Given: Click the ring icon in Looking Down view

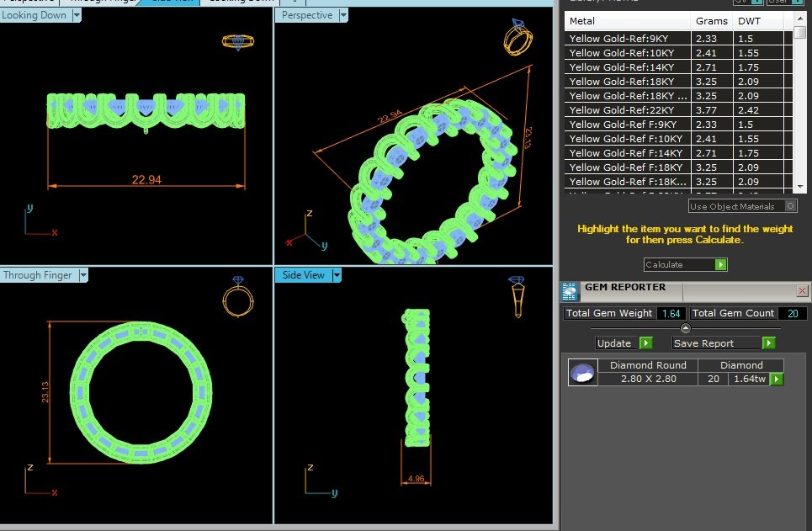Looking at the screenshot, I should [238, 42].
